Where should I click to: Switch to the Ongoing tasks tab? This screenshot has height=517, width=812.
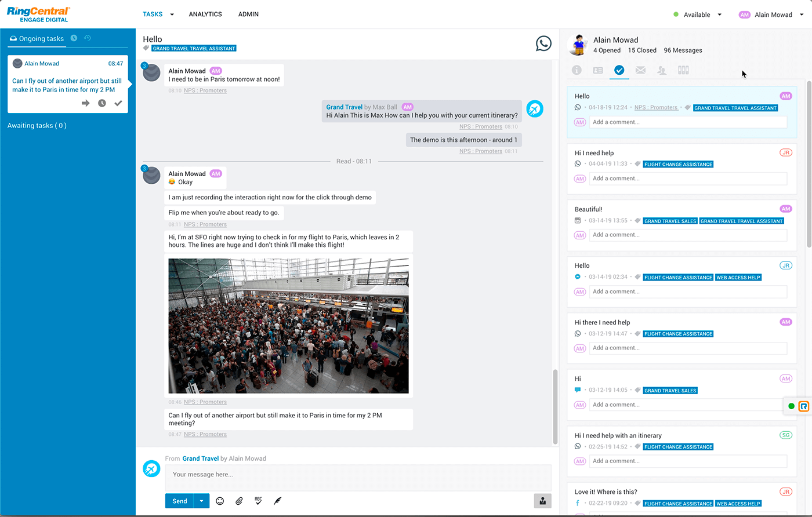(37, 39)
